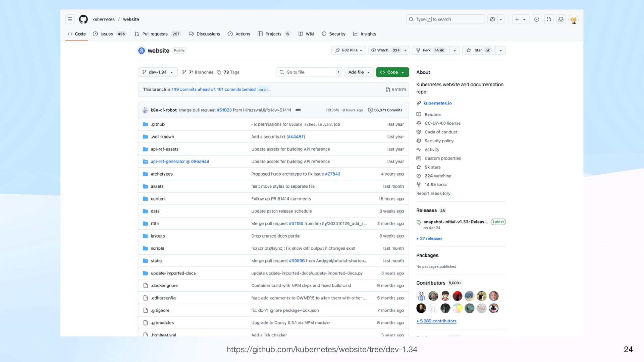This screenshot has width=644, height=362.
Task: Open pull request #51823 link in commit
Action: click(x=224, y=110)
